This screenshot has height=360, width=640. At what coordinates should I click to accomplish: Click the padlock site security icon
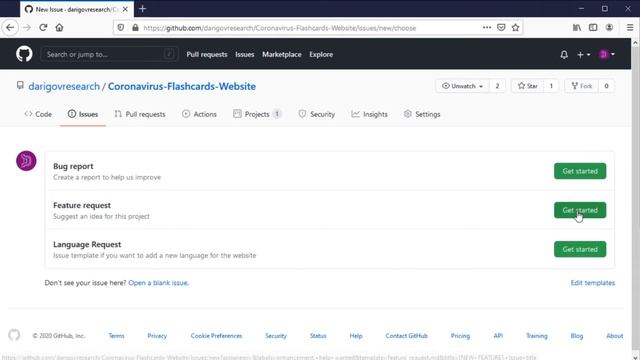pos(135,28)
